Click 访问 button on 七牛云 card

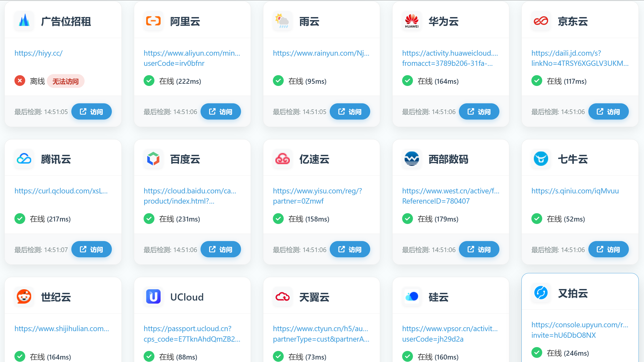click(x=608, y=249)
